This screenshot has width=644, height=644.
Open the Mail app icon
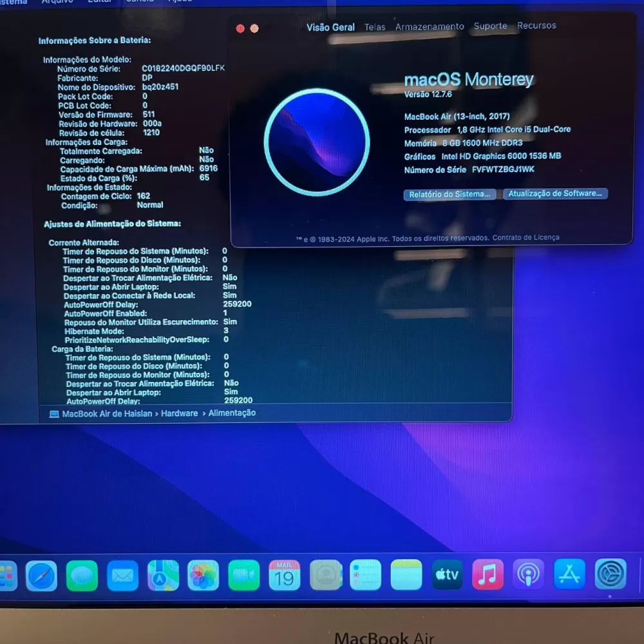122,575
